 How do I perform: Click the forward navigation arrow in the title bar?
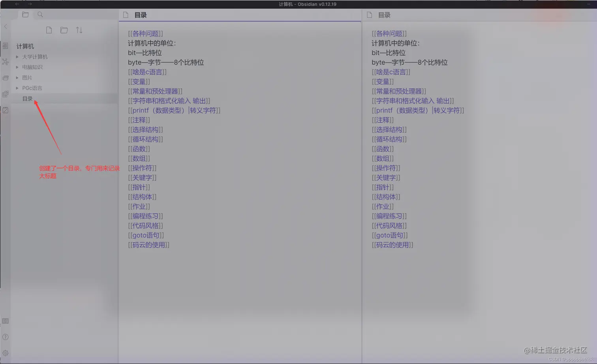tap(30, 4)
